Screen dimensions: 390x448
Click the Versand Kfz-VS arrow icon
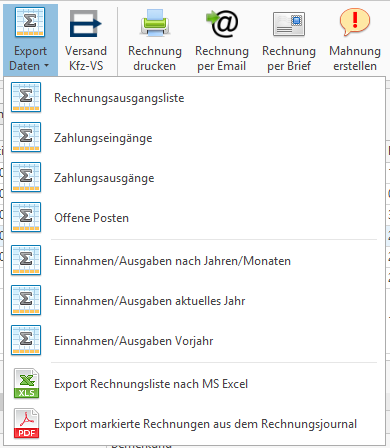[x=85, y=23]
